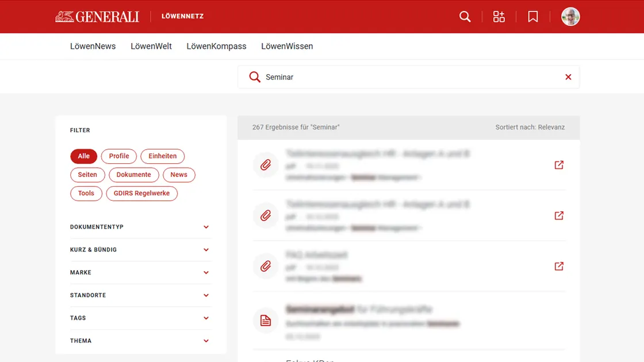Open the second result in a new tab icon

[x=558, y=215]
